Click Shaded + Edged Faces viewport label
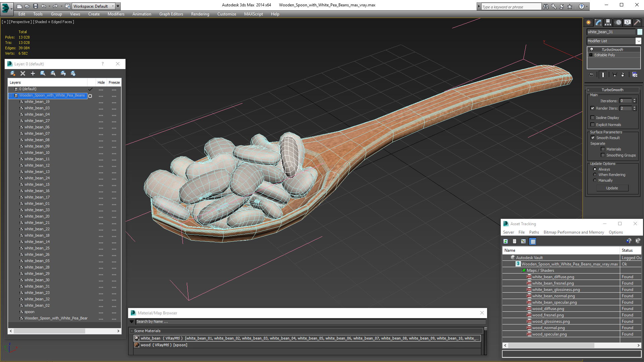 pyautogui.click(x=54, y=22)
